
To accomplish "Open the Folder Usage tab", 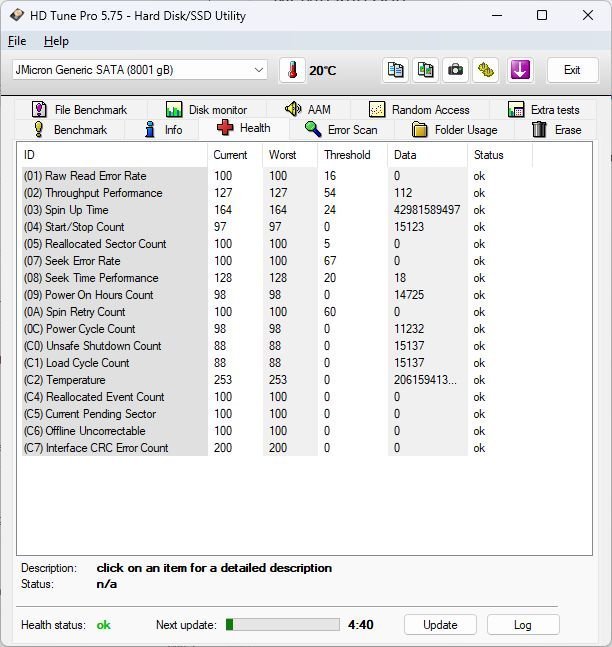I will pyautogui.click(x=454, y=130).
